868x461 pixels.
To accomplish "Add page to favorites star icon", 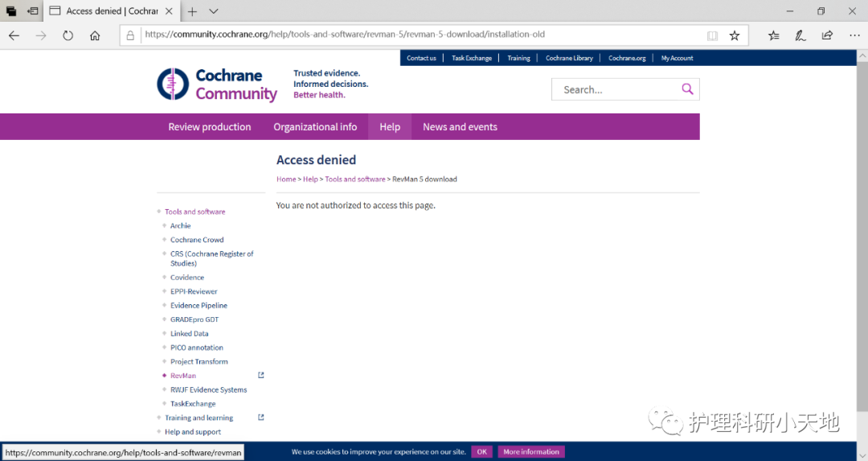I will 735,35.
